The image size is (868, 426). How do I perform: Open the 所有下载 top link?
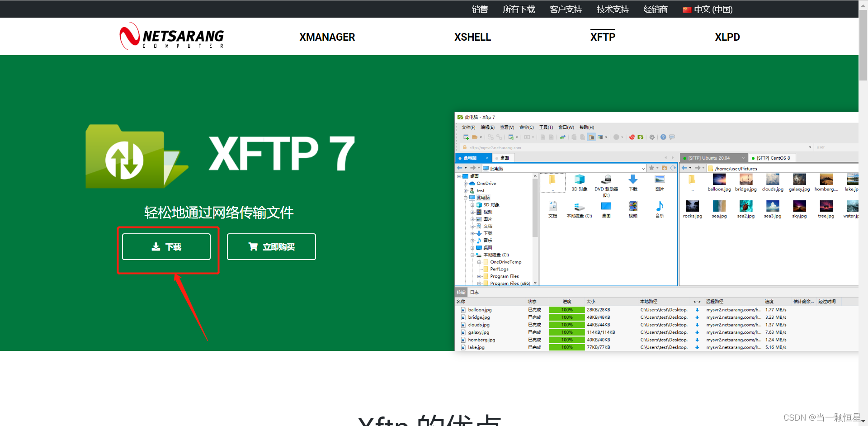(519, 9)
